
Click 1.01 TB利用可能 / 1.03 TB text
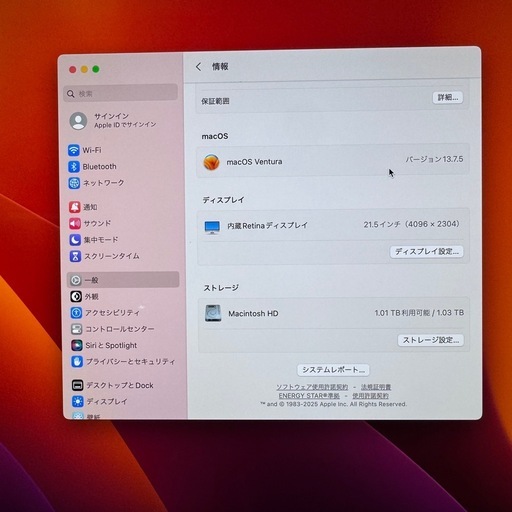[x=419, y=313]
